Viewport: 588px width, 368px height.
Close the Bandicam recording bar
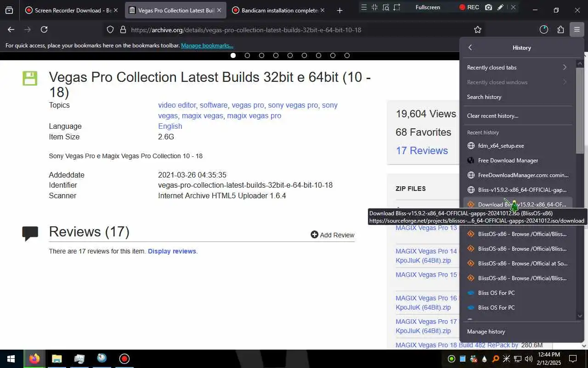(x=513, y=7)
